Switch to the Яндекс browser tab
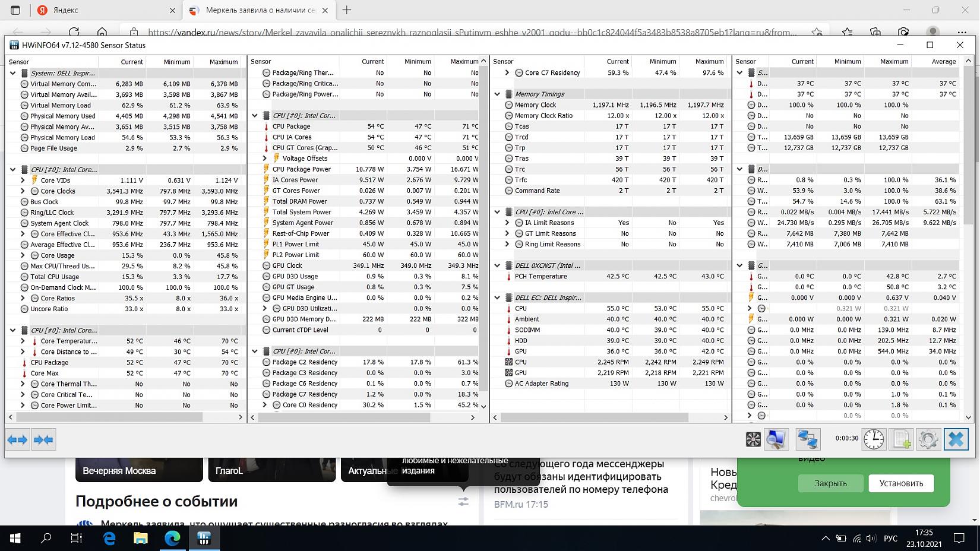 (106, 10)
